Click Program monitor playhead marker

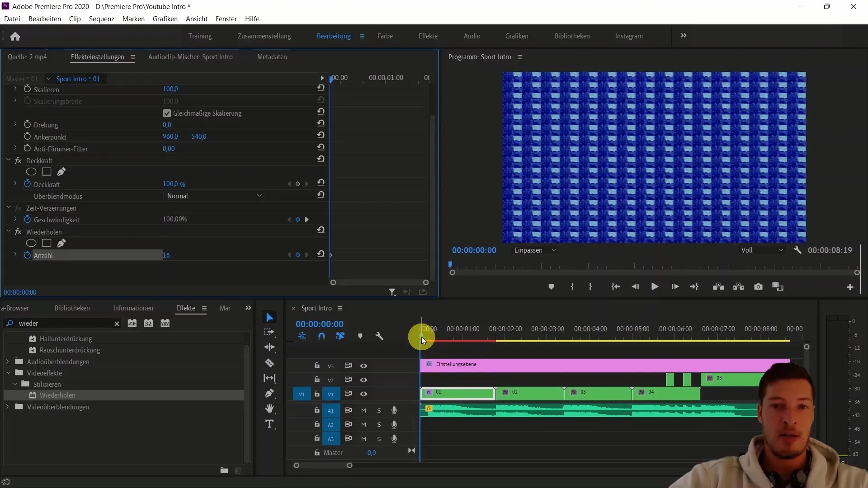(x=450, y=264)
